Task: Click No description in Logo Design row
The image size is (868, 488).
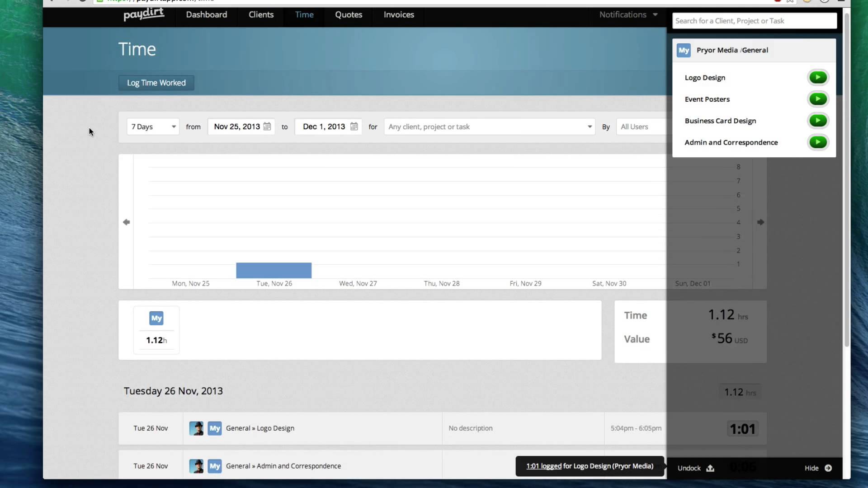Action: (471, 428)
